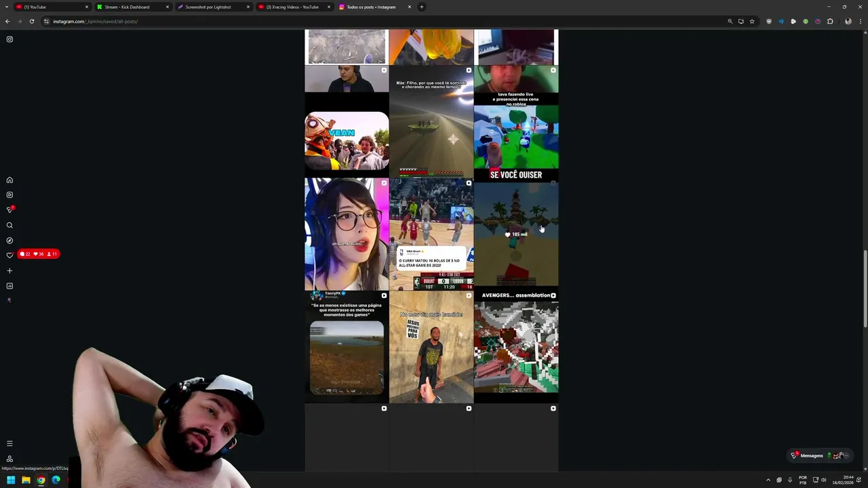868x488 pixels.
Task: Click the plus icon to create post
Action: pyautogui.click(x=9, y=271)
